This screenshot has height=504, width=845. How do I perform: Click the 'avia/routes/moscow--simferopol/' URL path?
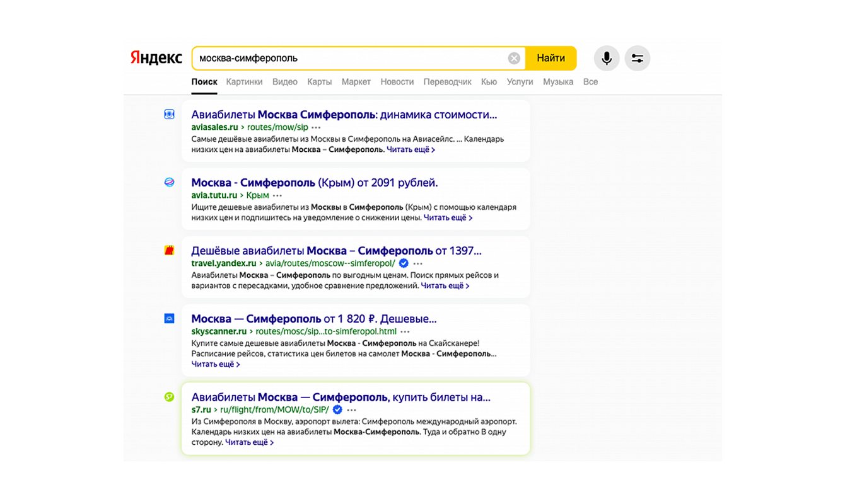click(x=330, y=263)
